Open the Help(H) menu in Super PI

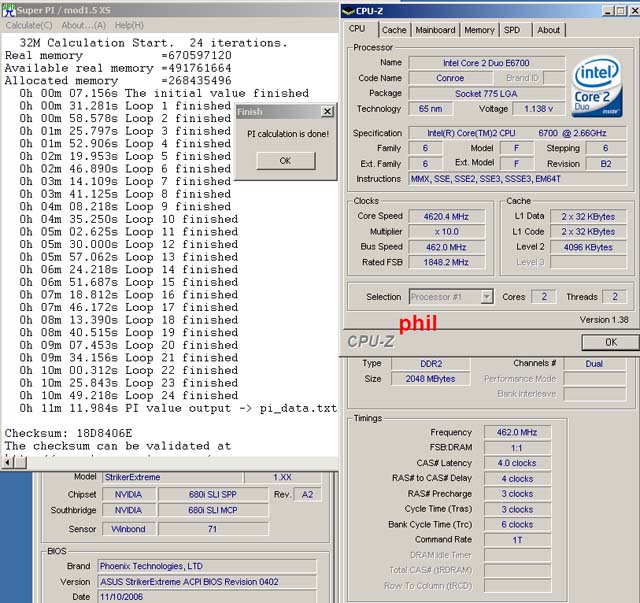(x=129, y=25)
